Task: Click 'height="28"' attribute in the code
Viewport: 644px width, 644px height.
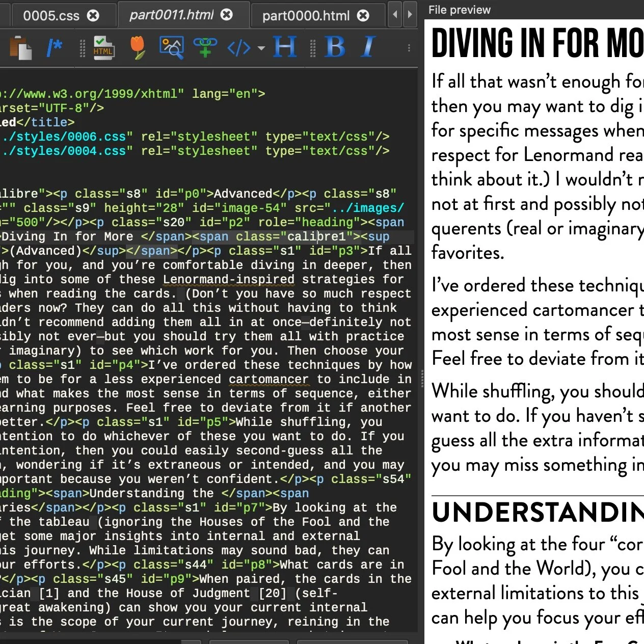Action: tap(144, 208)
